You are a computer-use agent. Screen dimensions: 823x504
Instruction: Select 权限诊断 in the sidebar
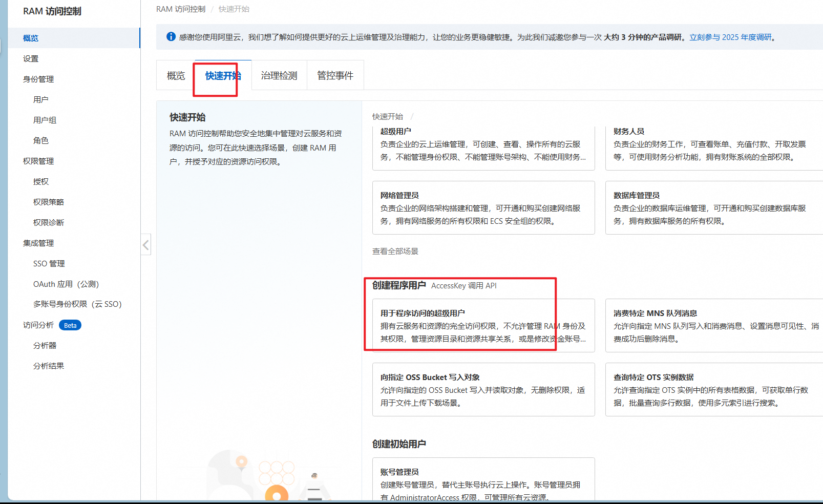(x=49, y=222)
